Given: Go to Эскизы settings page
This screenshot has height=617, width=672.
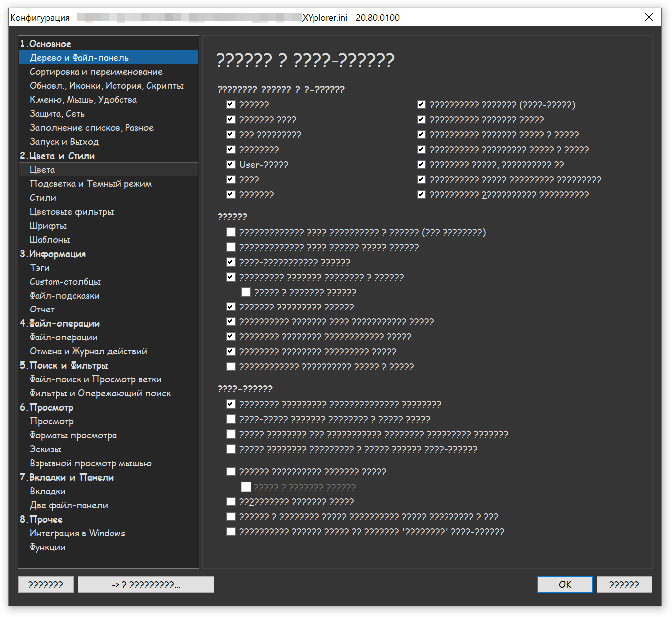Looking at the screenshot, I should point(45,449).
